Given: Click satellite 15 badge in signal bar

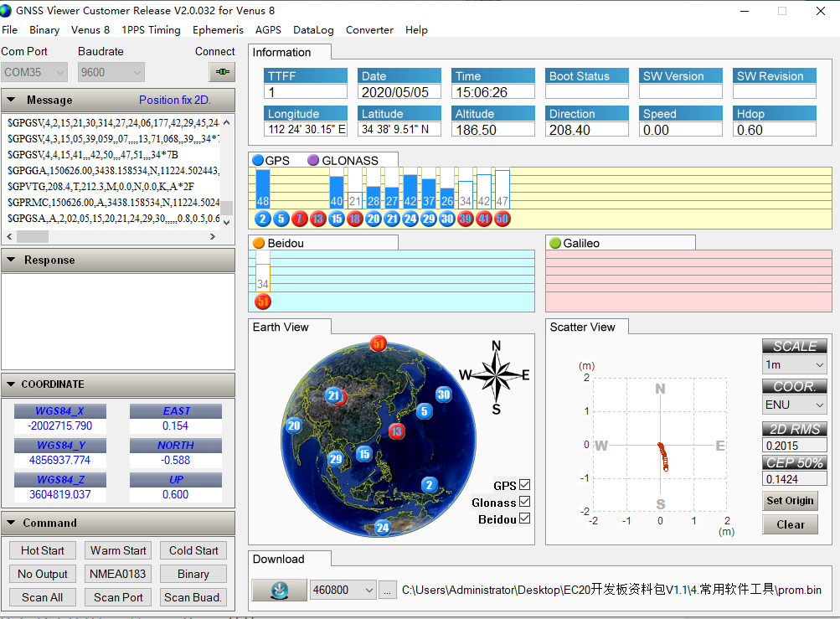Looking at the screenshot, I should tap(337, 219).
